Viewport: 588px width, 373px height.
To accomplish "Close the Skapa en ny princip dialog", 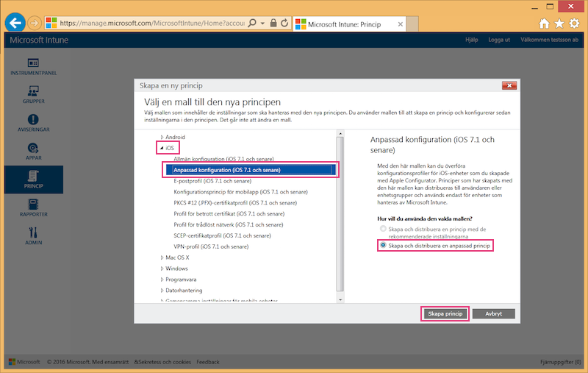I will [509, 85].
